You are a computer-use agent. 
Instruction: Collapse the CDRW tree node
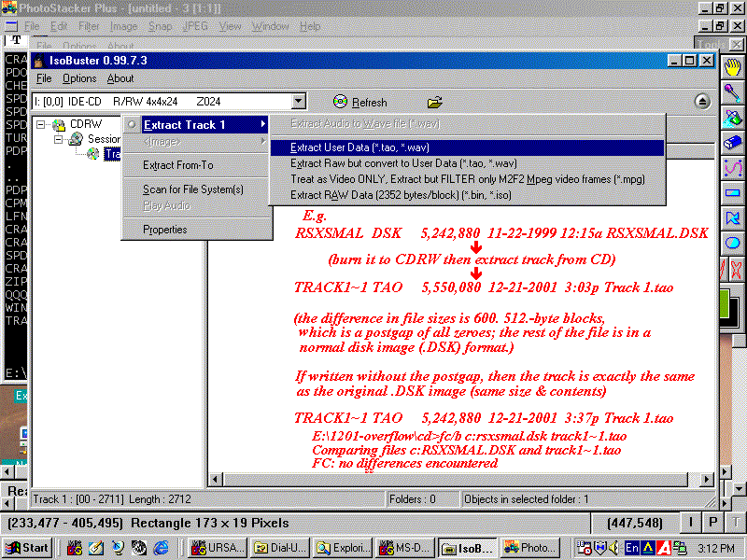(x=41, y=125)
